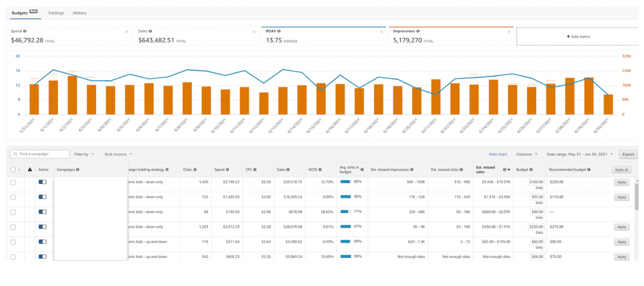The height and width of the screenshot is (286, 644).
Task: Click ACOS value 28.65%
Action: (x=327, y=212)
